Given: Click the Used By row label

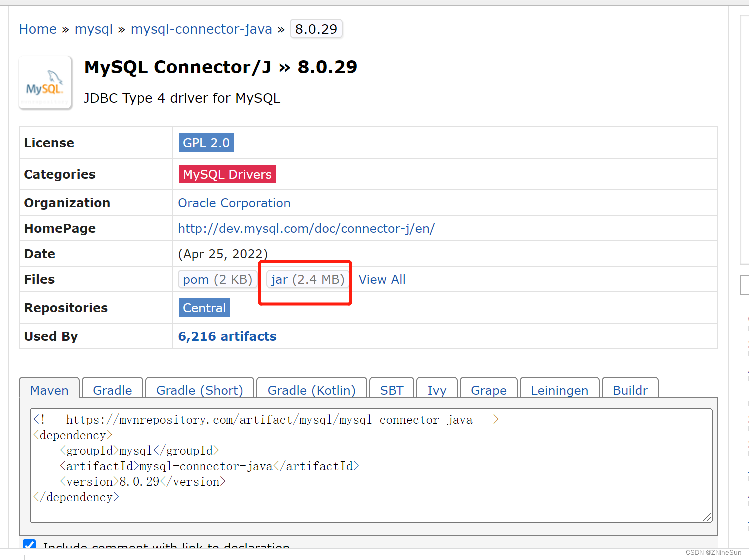Looking at the screenshot, I should [x=51, y=336].
